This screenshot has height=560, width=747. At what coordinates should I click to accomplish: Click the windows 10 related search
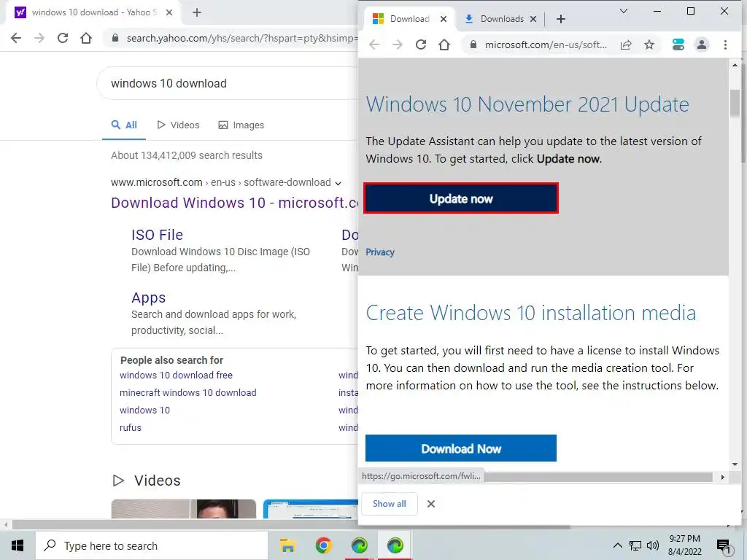145,410
